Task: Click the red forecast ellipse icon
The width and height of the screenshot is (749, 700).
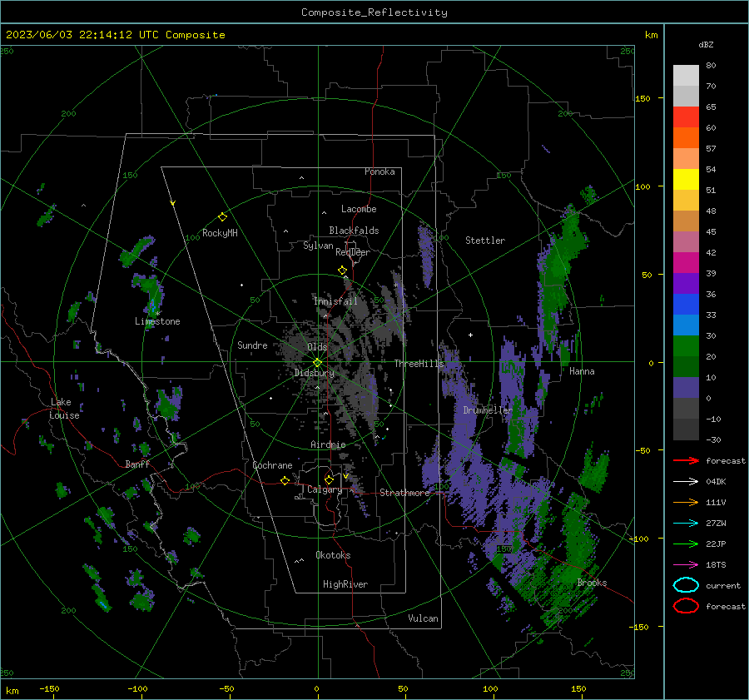Action: [686, 606]
